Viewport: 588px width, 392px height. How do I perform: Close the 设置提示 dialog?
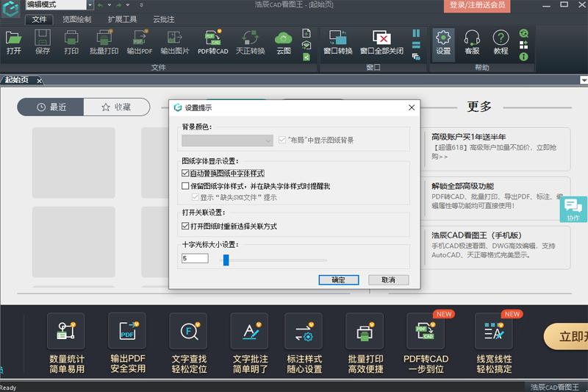pyautogui.click(x=412, y=107)
